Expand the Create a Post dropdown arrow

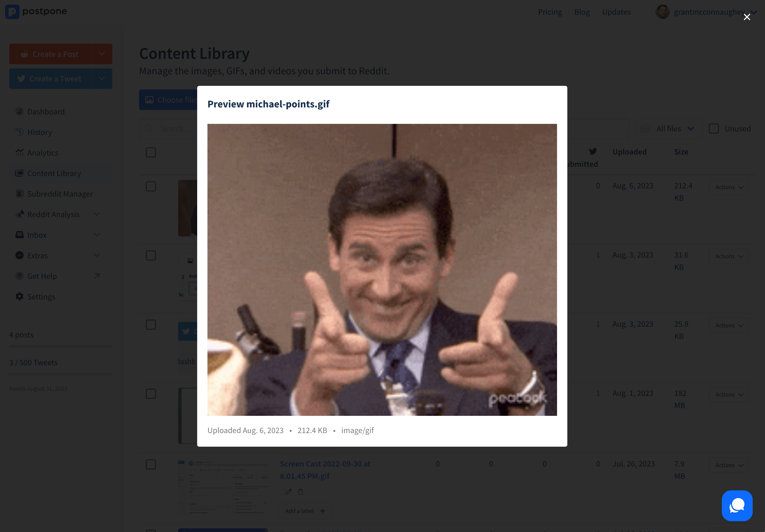(102, 54)
